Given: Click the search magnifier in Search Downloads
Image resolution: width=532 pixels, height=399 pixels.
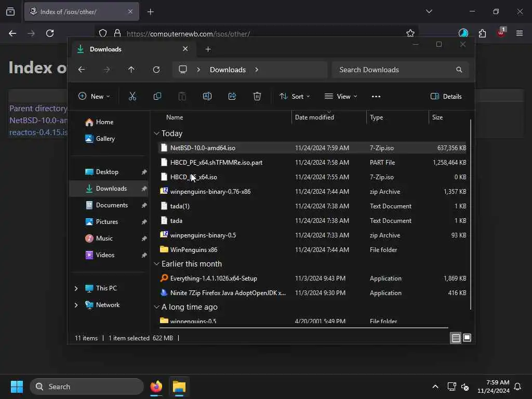Looking at the screenshot, I should (459, 70).
